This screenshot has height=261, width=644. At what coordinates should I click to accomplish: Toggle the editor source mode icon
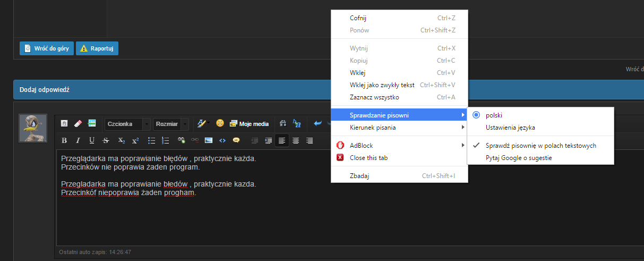point(64,123)
